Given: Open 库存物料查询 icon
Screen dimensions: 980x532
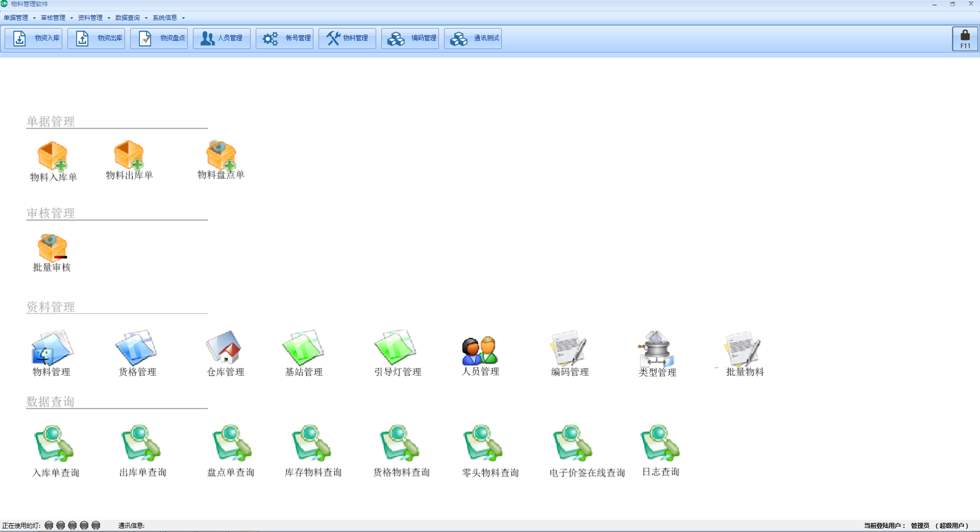Looking at the screenshot, I should tap(312, 443).
